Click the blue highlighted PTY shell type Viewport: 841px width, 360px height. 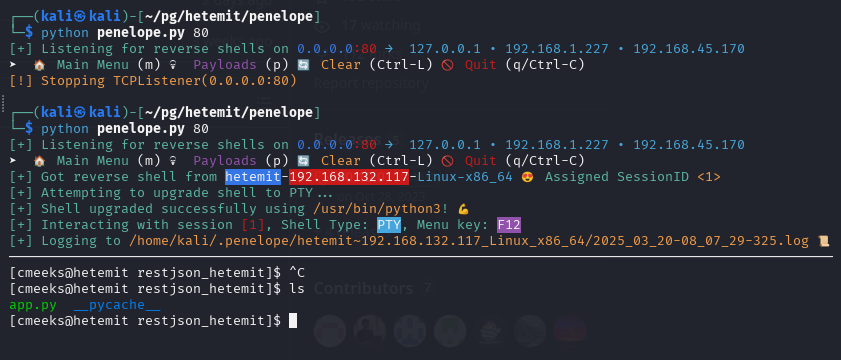pos(389,225)
